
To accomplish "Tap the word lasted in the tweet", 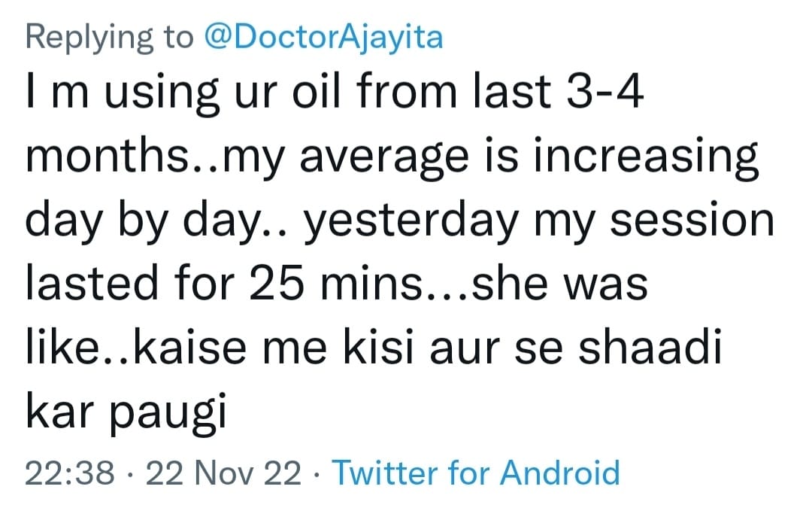I will (92, 283).
